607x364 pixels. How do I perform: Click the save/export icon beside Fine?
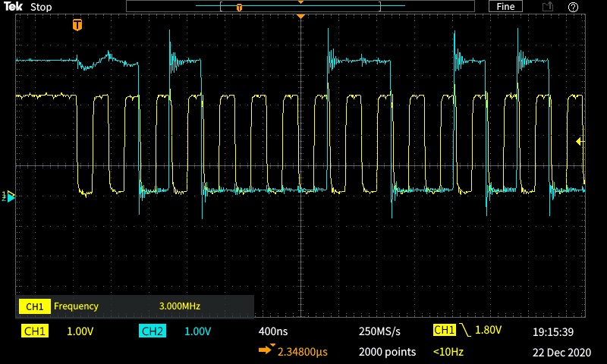547,7
